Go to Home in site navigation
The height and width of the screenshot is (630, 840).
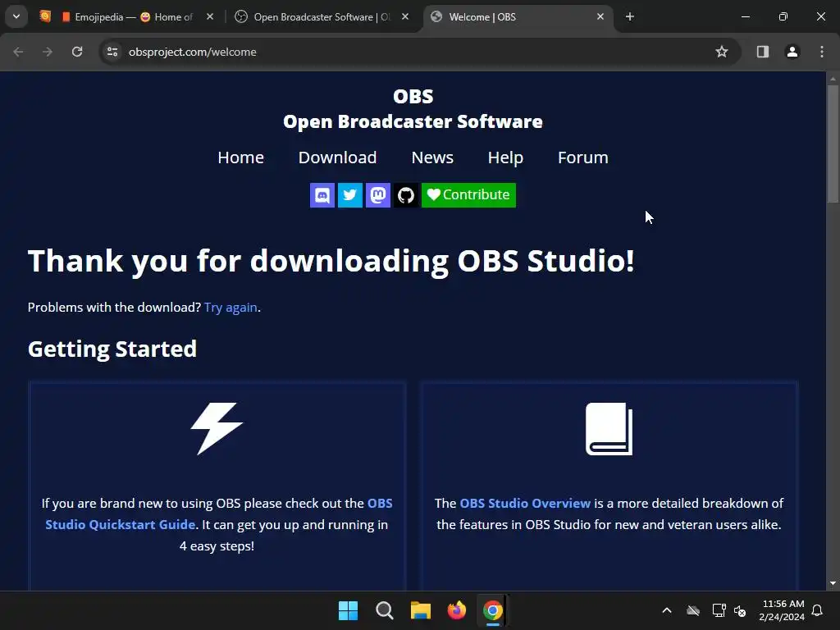(240, 157)
